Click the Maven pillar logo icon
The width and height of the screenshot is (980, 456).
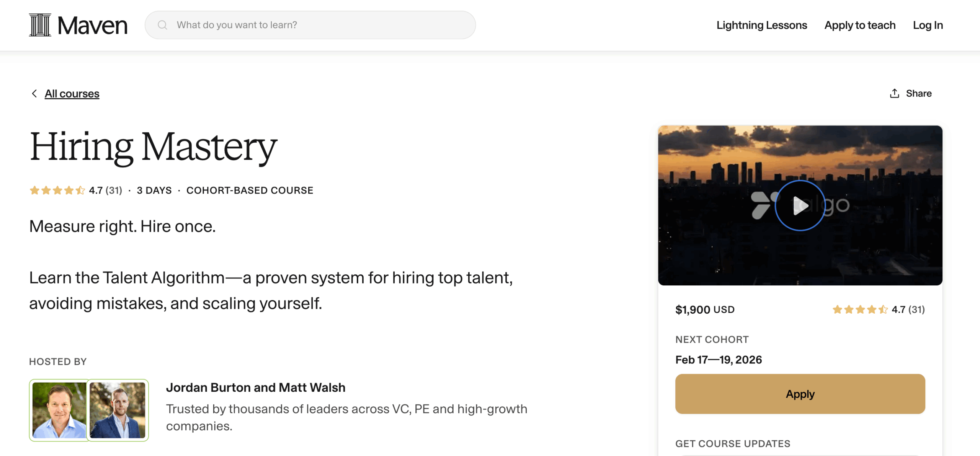(40, 25)
